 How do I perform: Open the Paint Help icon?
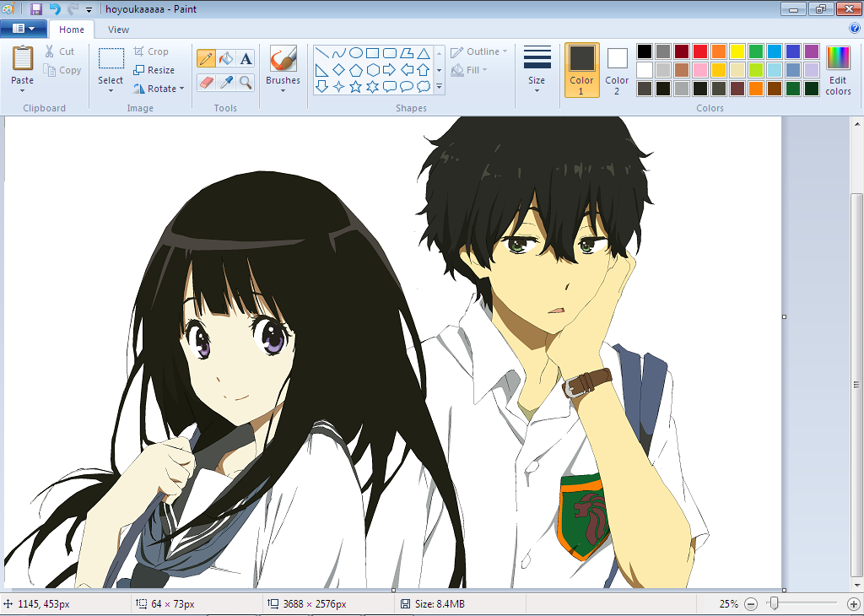[x=856, y=28]
